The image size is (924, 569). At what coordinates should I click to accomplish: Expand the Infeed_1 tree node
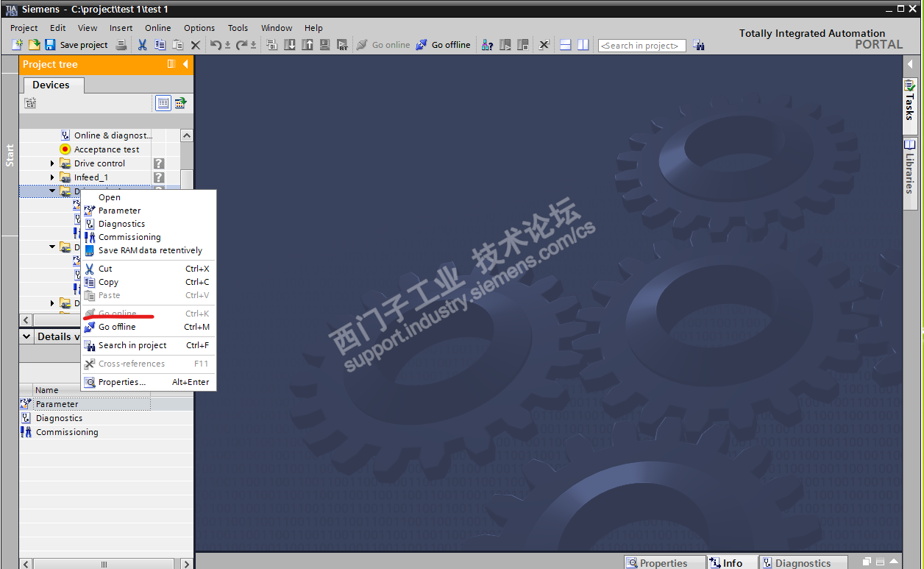point(52,177)
